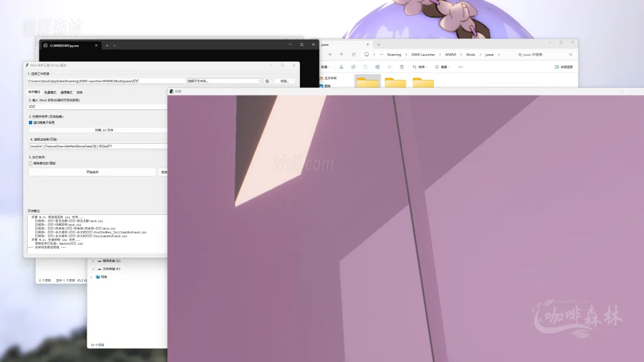Screen dimensions: 644x362
Task: Click the Cut scissors icon in Explorer toolbar
Action: pyautogui.click(x=341, y=67)
